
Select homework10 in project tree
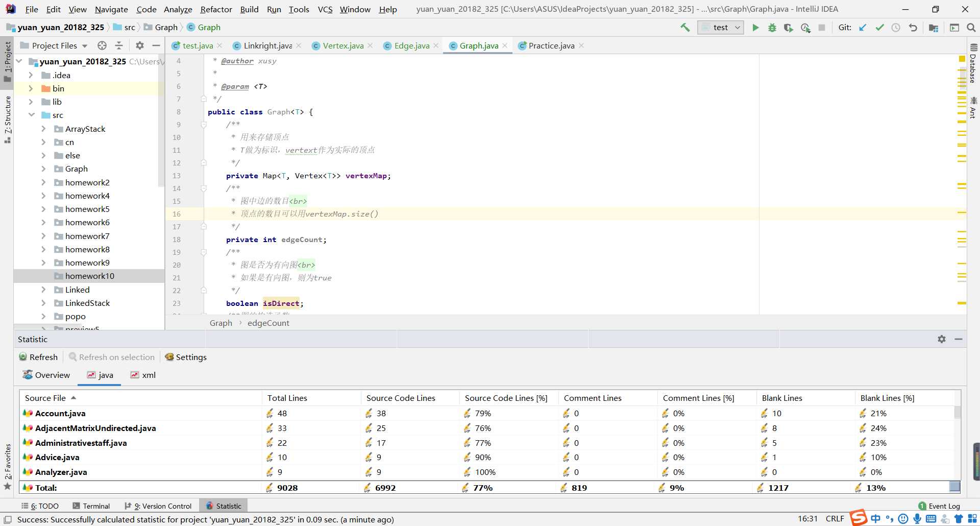tap(90, 276)
